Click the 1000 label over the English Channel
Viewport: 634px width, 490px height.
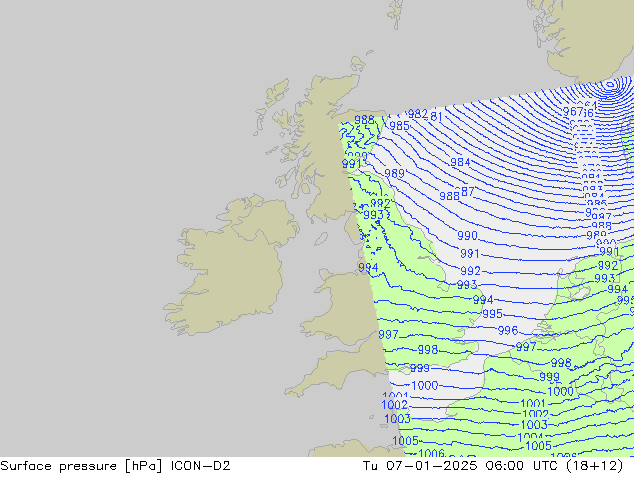(425, 386)
